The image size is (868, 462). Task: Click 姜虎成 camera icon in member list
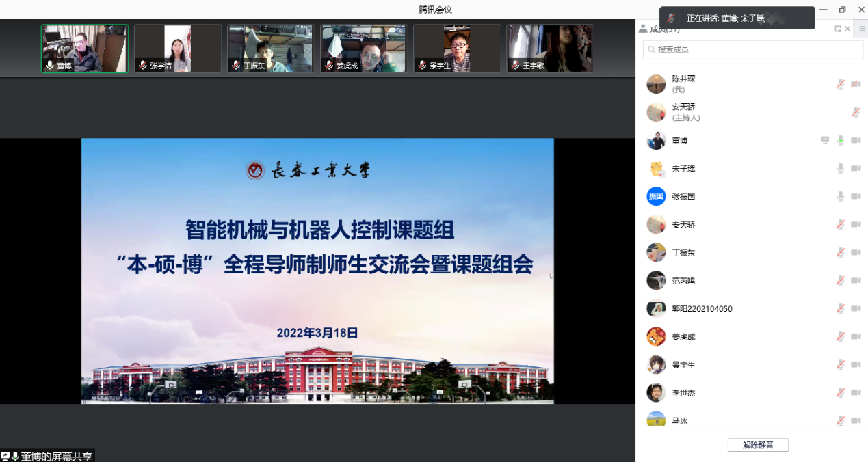click(x=855, y=336)
